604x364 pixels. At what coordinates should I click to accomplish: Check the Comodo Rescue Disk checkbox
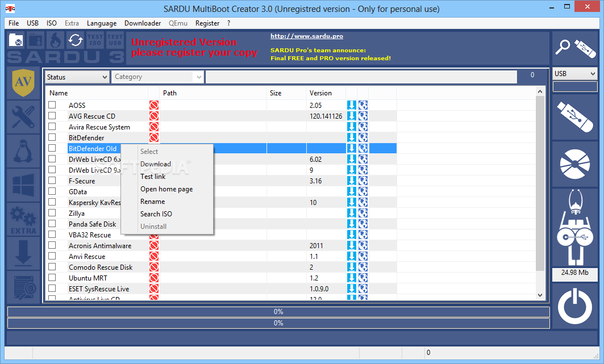click(x=52, y=266)
